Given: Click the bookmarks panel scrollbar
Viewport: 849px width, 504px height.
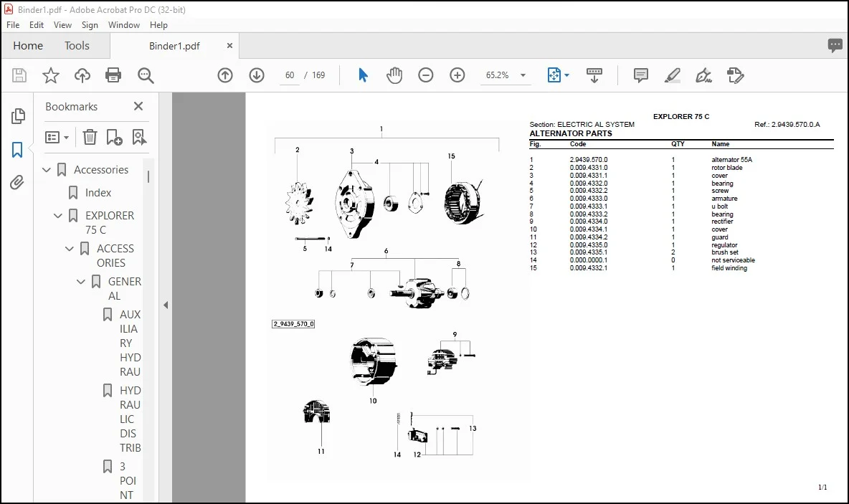Looking at the screenshot, I should tap(148, 176).
